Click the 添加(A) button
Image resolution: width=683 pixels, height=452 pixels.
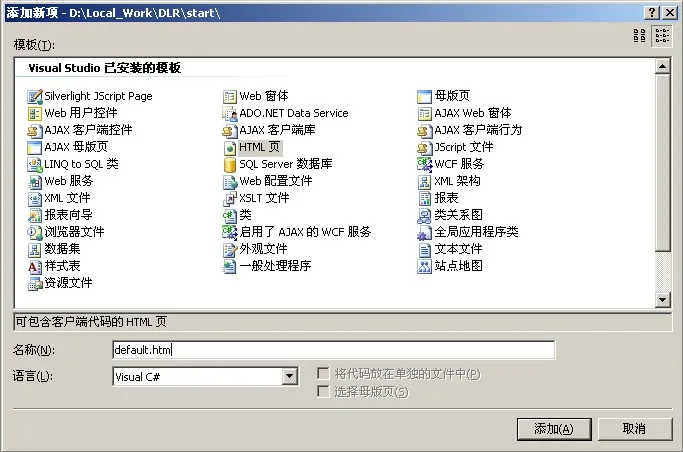[x=554, y=429]
